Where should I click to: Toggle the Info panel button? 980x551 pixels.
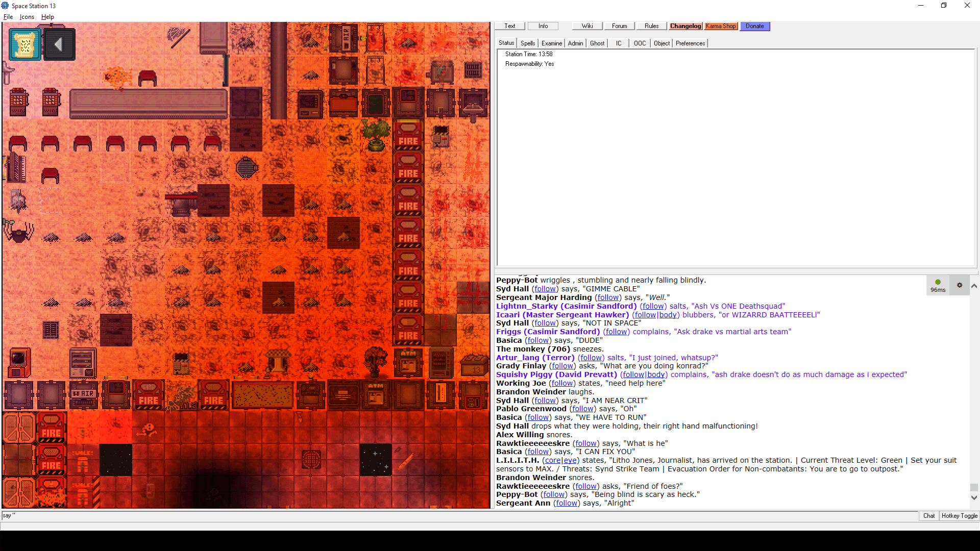coord(543,26)
